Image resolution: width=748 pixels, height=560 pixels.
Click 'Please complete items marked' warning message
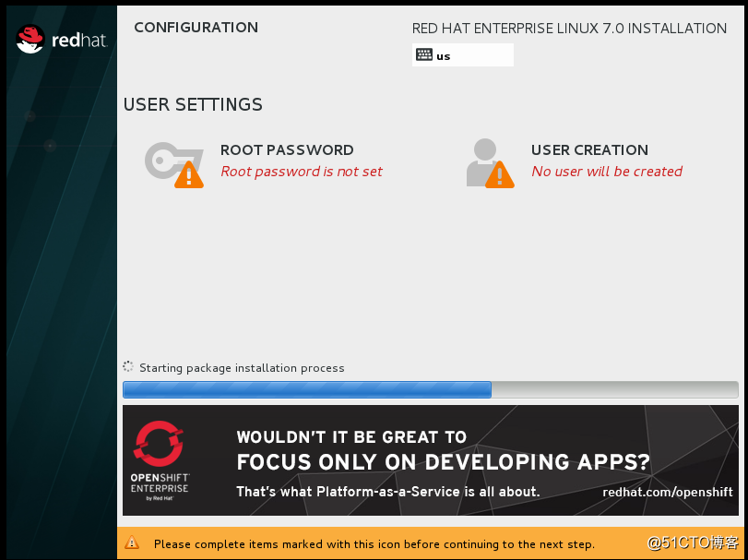(374, 544)
